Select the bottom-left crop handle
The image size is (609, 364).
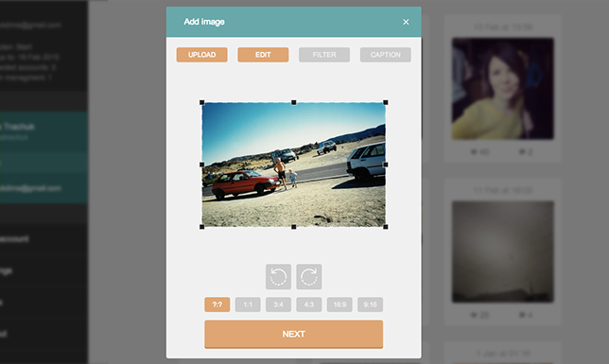202,227
